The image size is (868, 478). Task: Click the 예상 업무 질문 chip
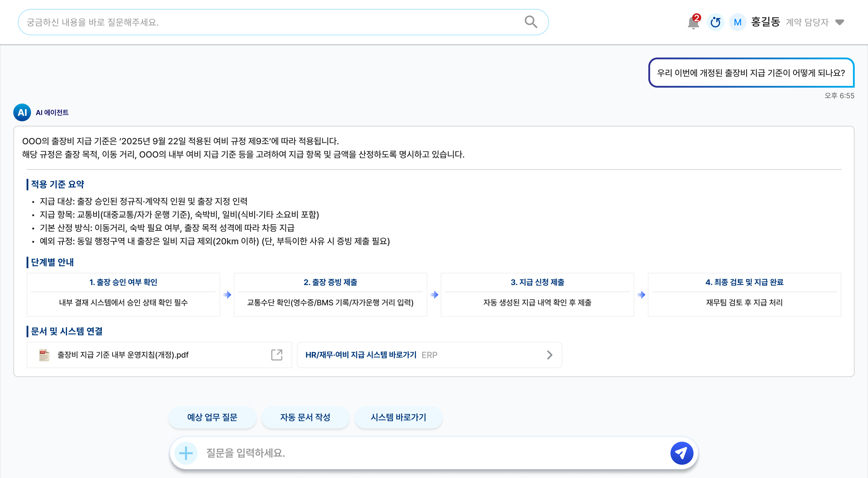[x=212, y=418]
